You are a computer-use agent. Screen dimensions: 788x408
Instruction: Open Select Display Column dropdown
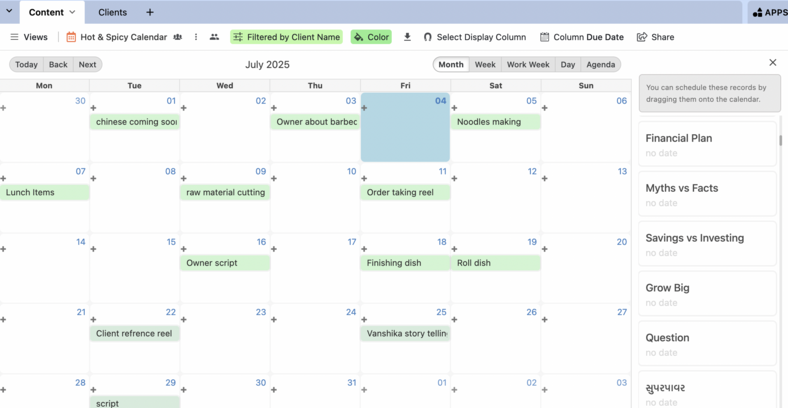pos(474,37)
